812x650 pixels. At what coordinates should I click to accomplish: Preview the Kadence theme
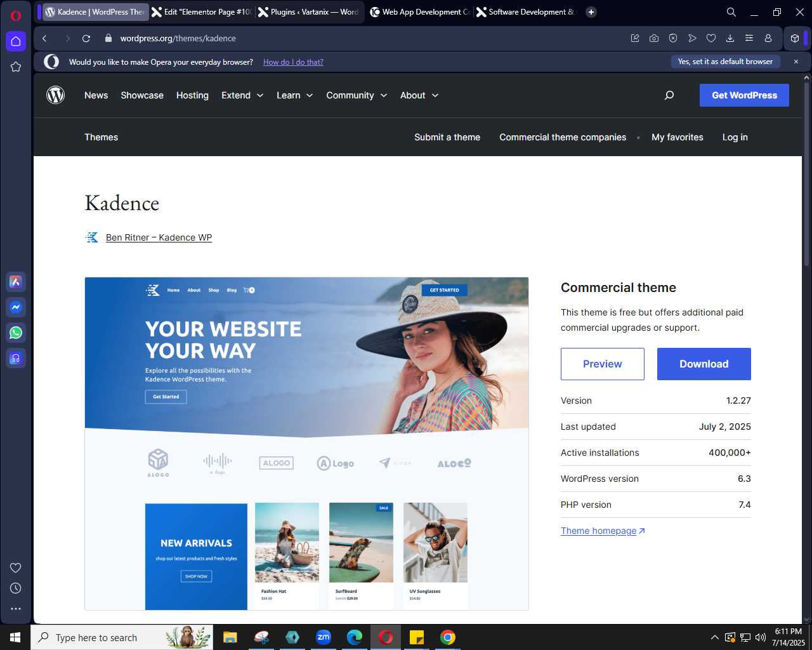click(x=602, y=364)
